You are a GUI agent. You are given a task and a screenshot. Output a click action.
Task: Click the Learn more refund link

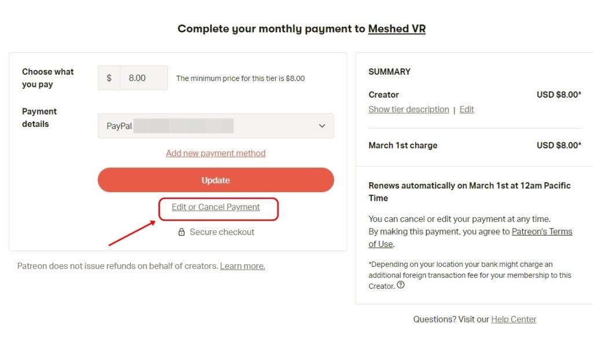coord(242,266)
